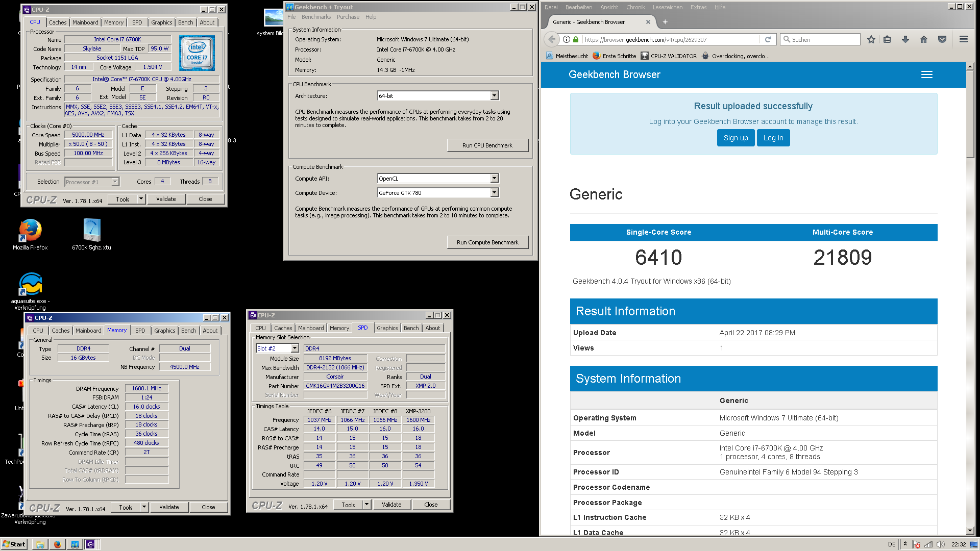Open Mozilla Firefox desktop shortcut
Viewport: 980px width, 551px height.
[30, 235]
